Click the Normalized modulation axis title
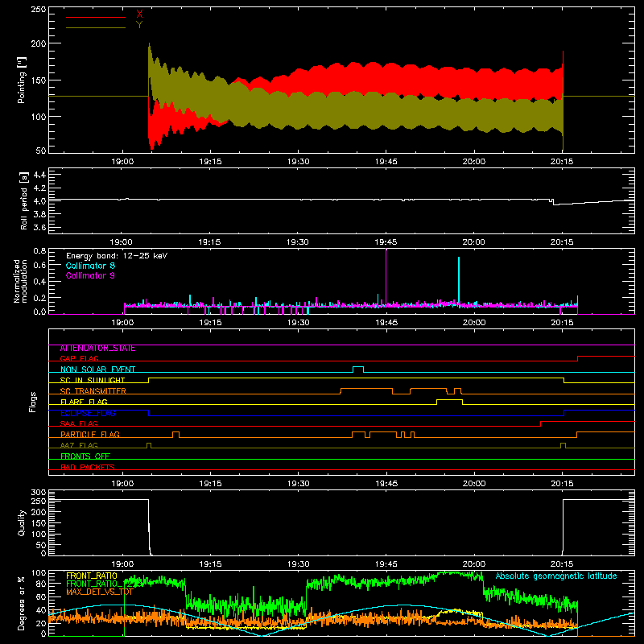Image resolution: width=644 pixels, height=644 pixels. pos(21,281)
